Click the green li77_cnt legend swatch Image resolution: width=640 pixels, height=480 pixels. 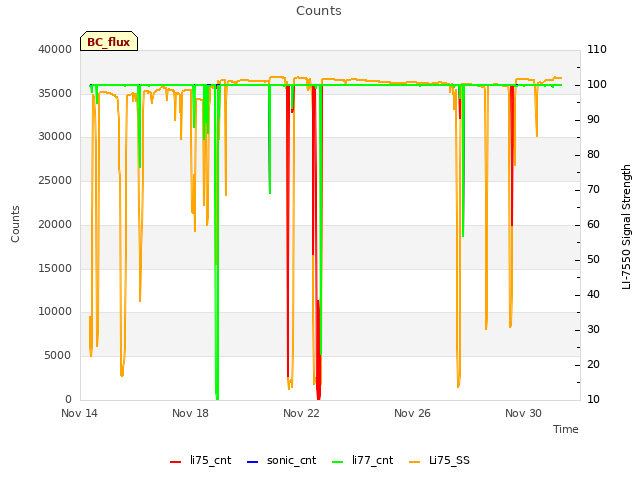pos(338,462)
